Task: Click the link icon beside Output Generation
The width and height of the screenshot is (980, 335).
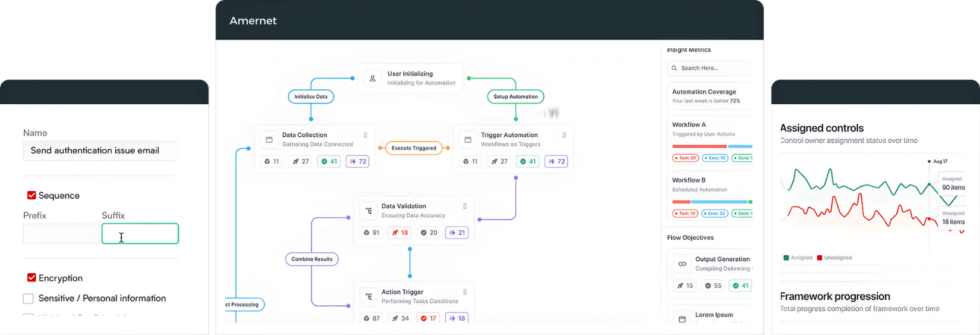Action: coord(682,264)
